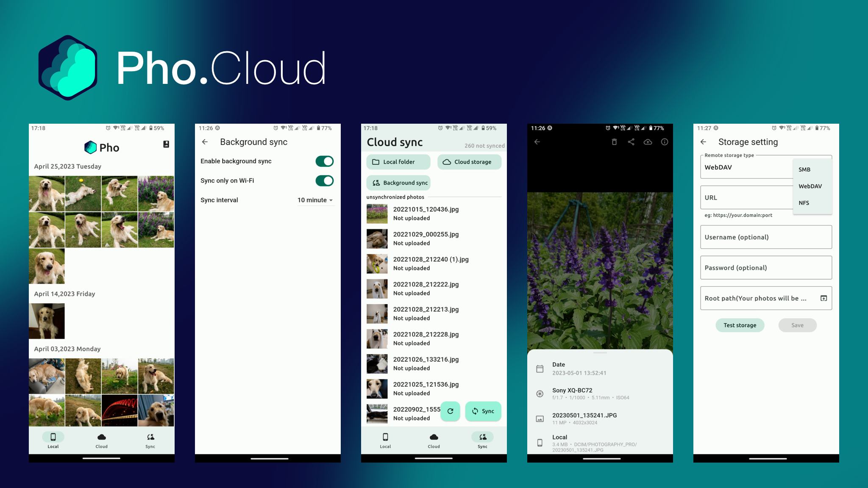Tap the folder browse icon in Root path
This screenshot has width=868, height=488.
tap(823, 298)
